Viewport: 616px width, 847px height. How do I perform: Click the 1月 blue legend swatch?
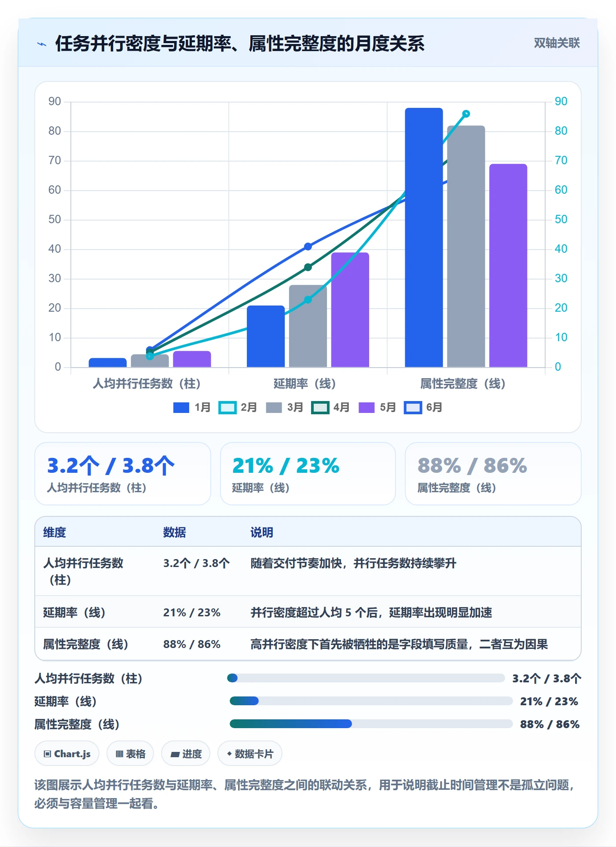click(181, 408)
